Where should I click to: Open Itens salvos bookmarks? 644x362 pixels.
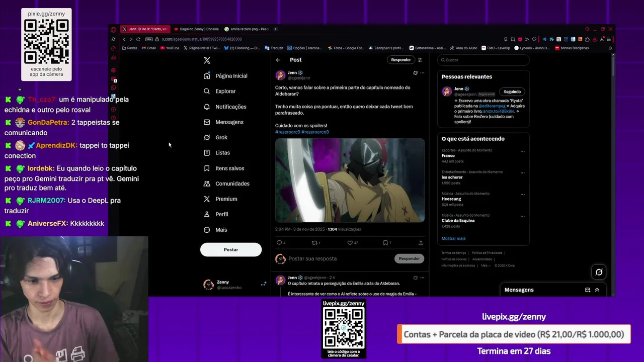coord(224,168)
